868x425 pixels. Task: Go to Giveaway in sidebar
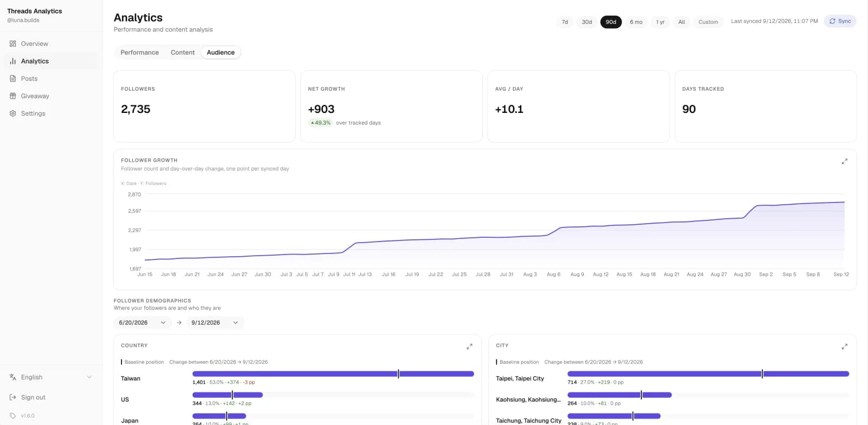click(51, 96)
